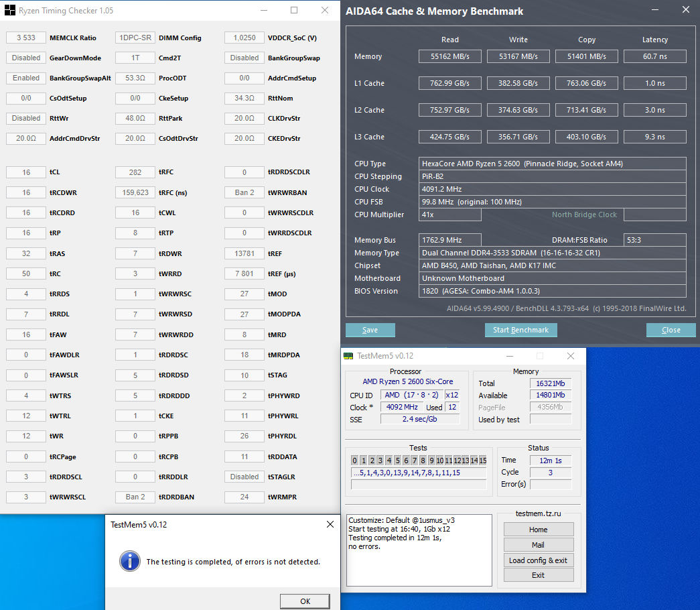This screenshot has width=700, height=610.
Task: Select the RttNom 34.3Ω field
Action: click(244, 99)
